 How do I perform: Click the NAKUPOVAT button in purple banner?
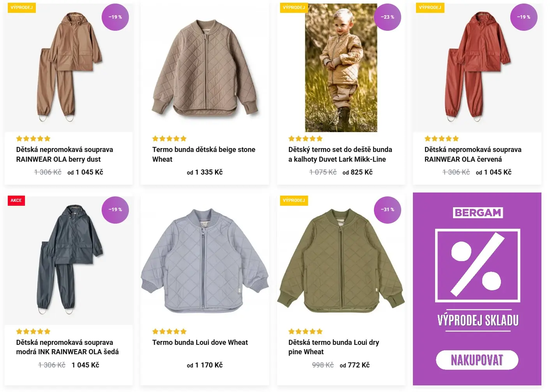(477, 360)
